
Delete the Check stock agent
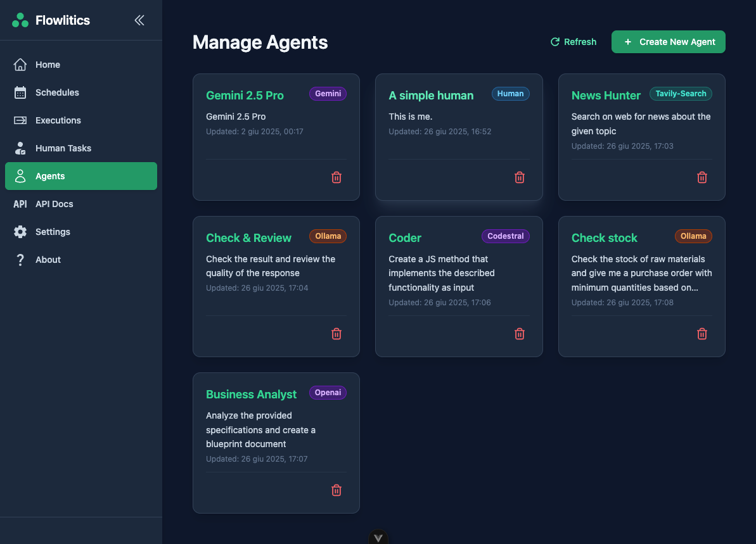702,334
